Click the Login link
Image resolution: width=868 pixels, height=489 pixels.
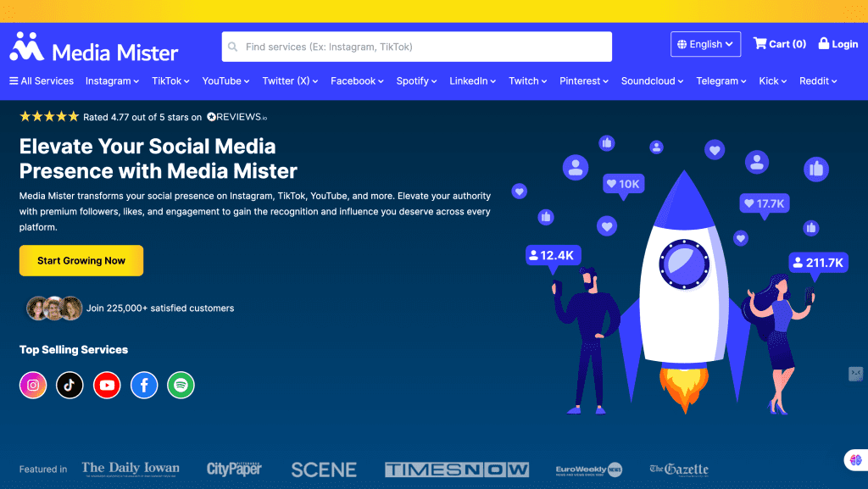point(838,44)
